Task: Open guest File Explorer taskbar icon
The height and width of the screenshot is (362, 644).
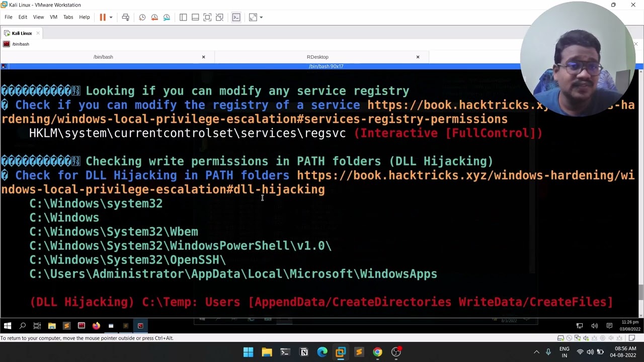Action: (52, 326)
